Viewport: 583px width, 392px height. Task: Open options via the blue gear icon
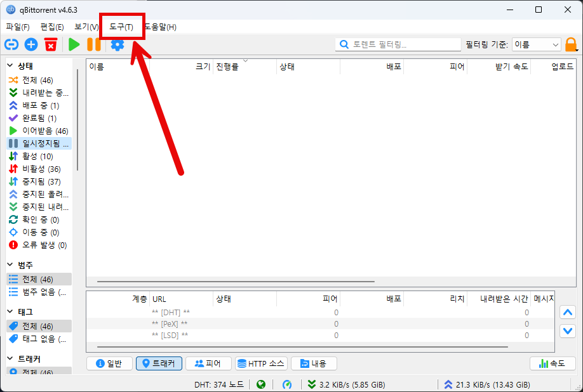[117, 44]
